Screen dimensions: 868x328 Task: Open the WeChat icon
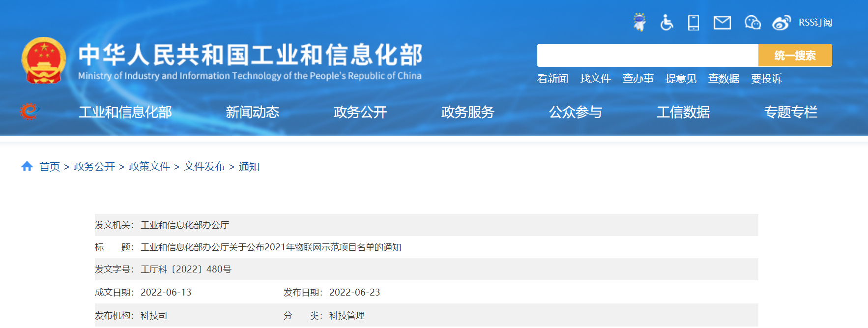pos(752,23)
